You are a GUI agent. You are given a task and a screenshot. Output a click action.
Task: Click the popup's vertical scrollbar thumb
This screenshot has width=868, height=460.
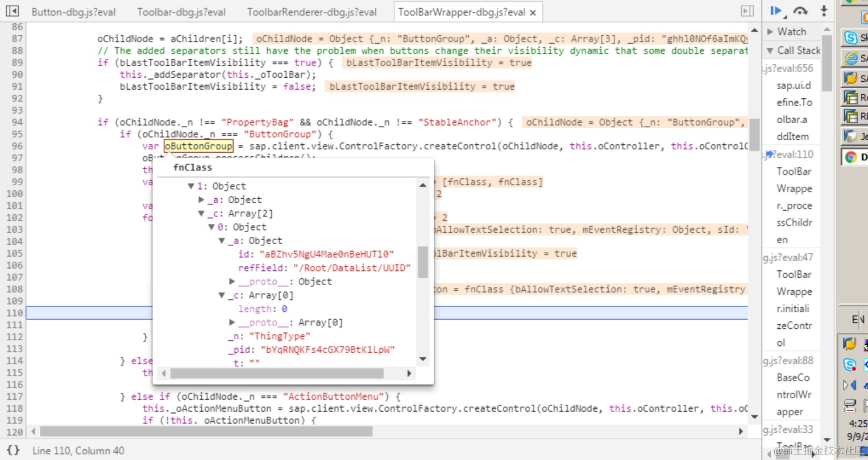pos(422,262)
